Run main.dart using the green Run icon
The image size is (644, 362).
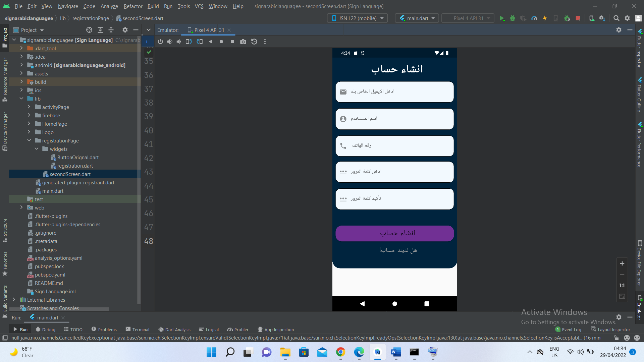pyautogui.click(x=502, y=18)
